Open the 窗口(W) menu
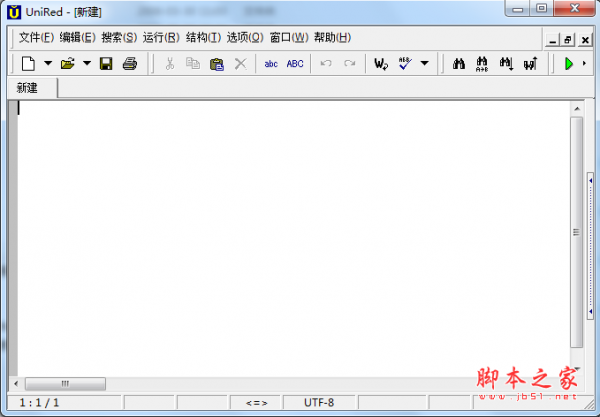This screenshot has width=600, height=417. [289, 37]
